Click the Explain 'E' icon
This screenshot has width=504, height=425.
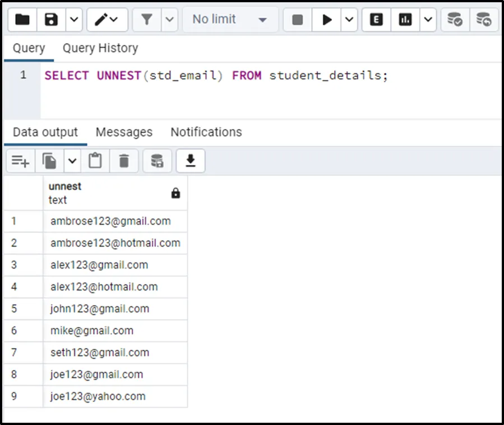point(377,20)
